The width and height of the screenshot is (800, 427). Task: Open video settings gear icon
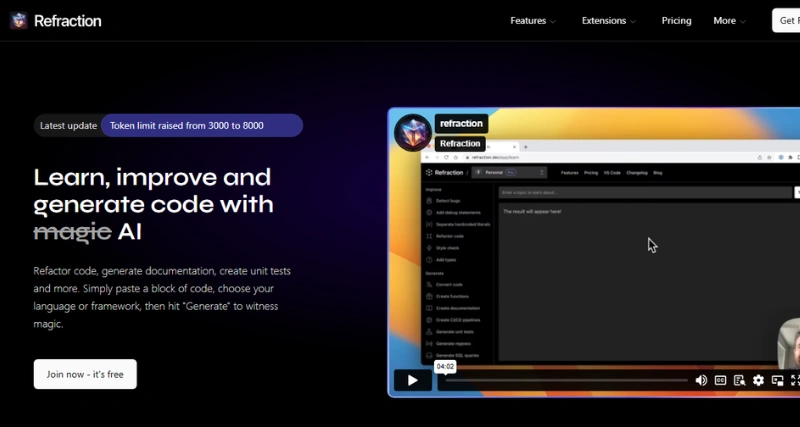pos(758,380)
